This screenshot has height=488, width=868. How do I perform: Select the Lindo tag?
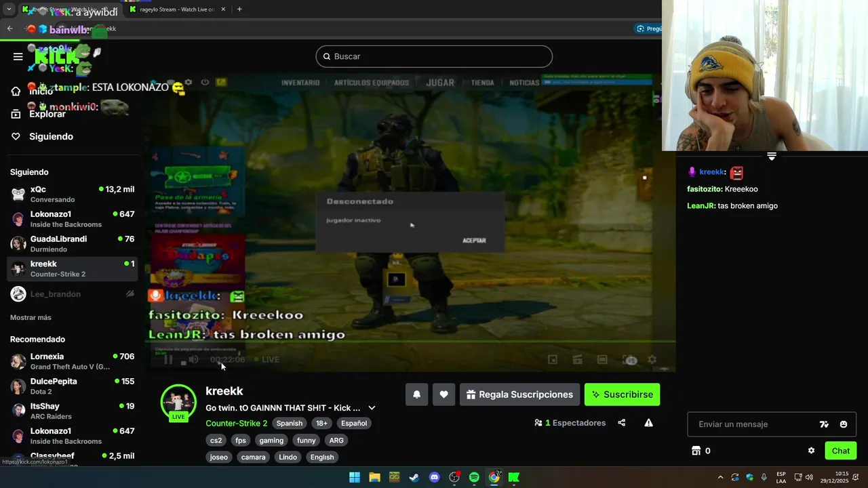point(288,457)
